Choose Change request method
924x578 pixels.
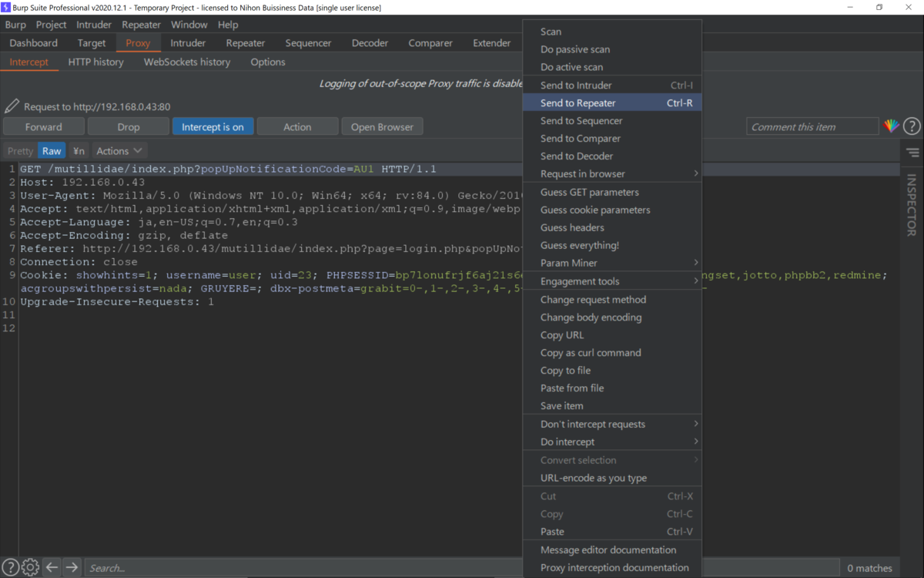[x=612, y=299]
